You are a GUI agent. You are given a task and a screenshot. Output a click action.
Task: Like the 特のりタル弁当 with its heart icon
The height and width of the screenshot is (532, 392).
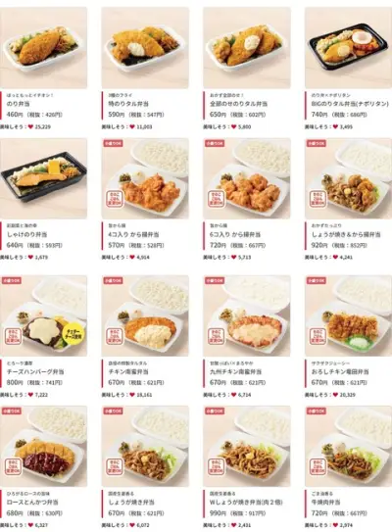(132, 127)
